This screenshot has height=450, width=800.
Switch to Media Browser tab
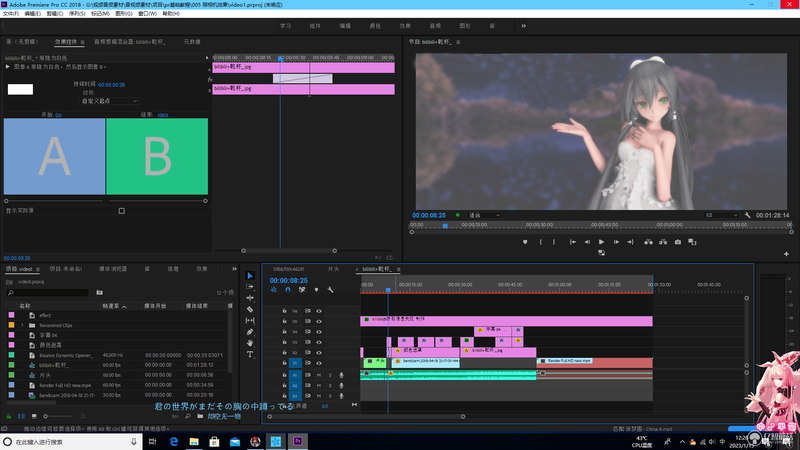point(113,269)
